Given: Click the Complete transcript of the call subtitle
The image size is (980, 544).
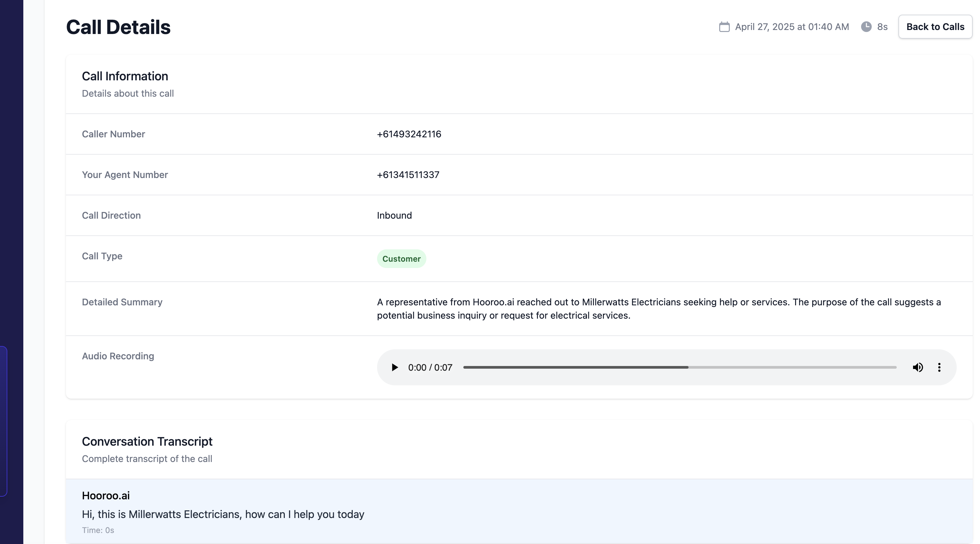Looking at the screenshot, I should click(x=147, y=459).
